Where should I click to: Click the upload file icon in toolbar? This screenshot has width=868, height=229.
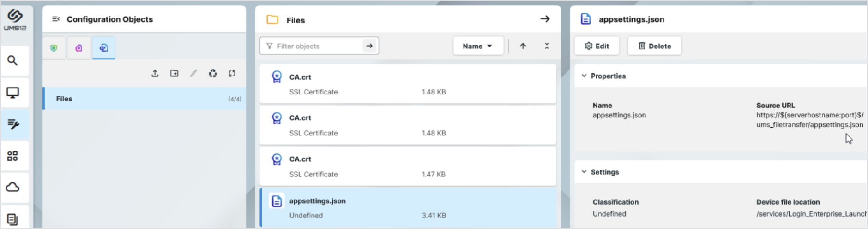(x=155, y=73)
